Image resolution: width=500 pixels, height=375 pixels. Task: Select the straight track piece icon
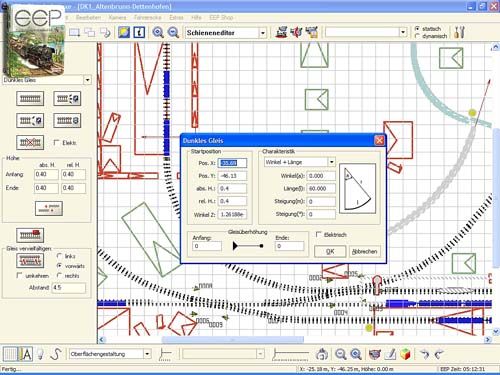coord(30,99)
